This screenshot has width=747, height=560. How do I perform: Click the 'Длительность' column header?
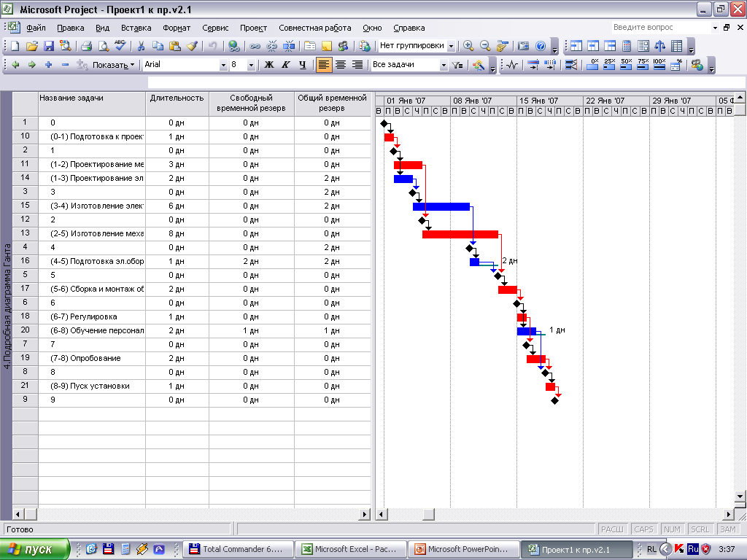coord(177,104)
